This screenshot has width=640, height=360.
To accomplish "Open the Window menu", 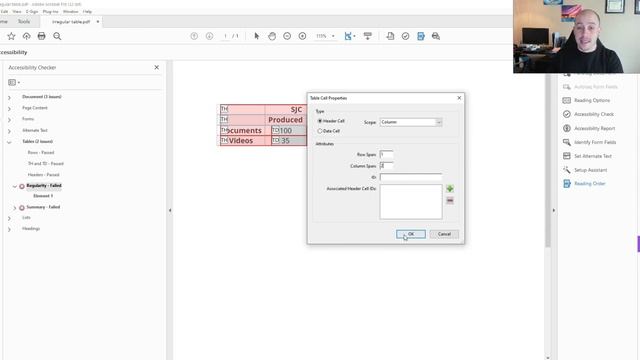I will click(70, 11).
